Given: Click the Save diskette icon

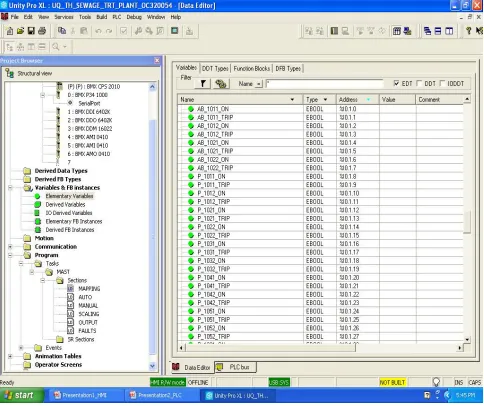Looking at the screenshot, I should click(x=31, y=31).
